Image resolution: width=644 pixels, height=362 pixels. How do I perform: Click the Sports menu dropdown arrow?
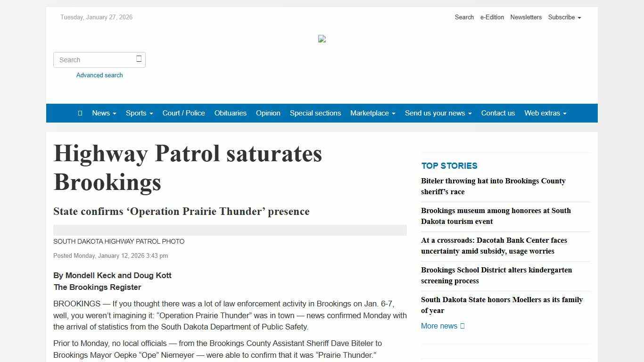pos(150,113)
